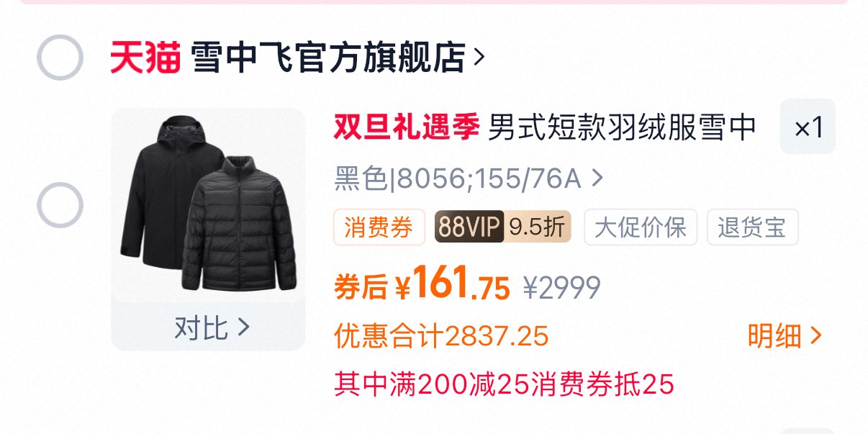
Task: Tap the 消费券 coupon tag
Action: (x=379, y=227)
